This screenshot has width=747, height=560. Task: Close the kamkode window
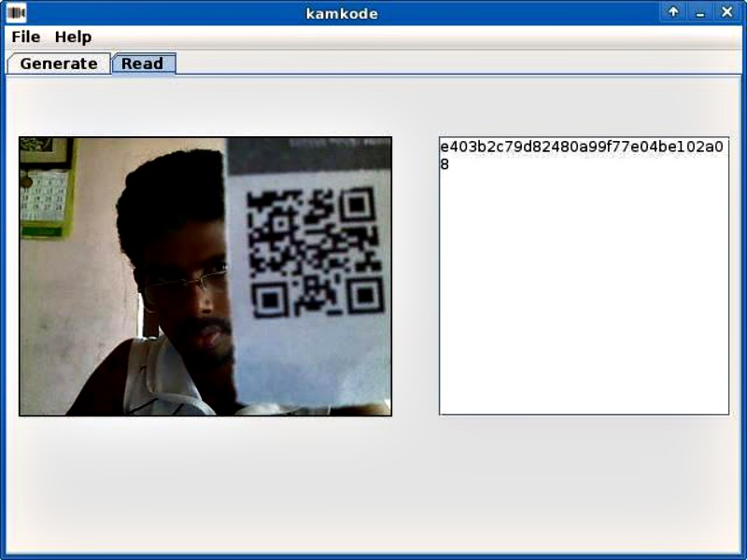(727, 12)
